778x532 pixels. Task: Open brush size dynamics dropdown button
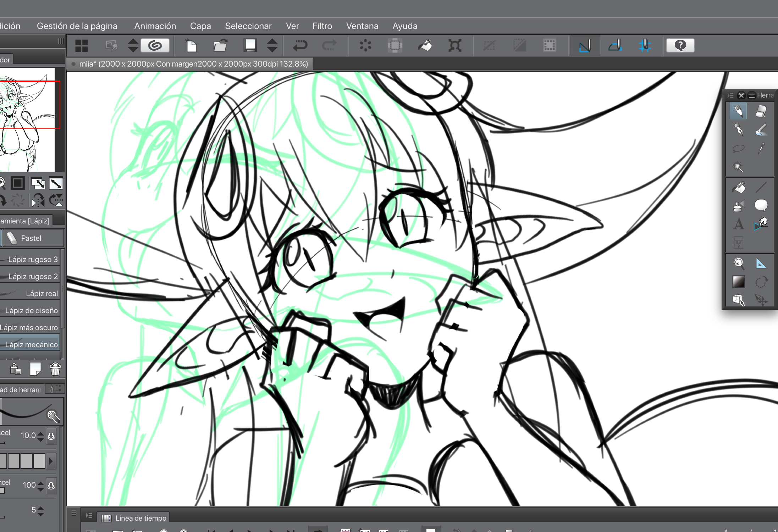pyautogui.click(x=51, y=436)
